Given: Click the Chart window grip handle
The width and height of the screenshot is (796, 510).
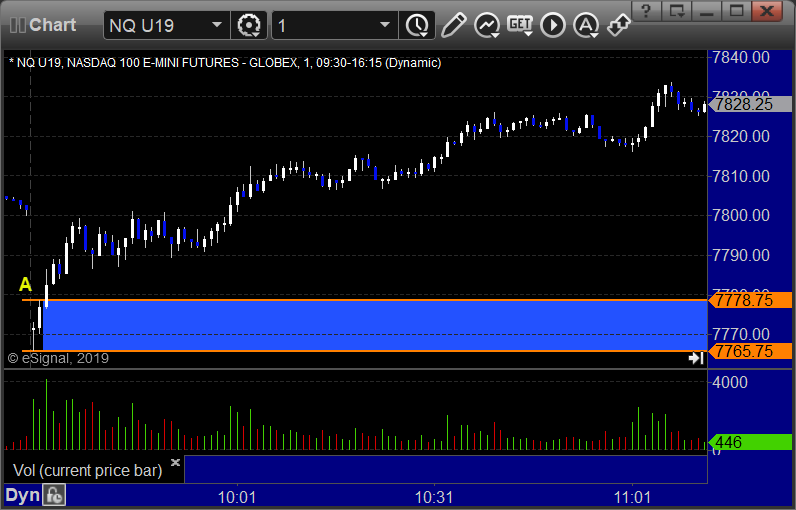Looking at the screenshot, I should pyautogui.click(x=17, y=25).
